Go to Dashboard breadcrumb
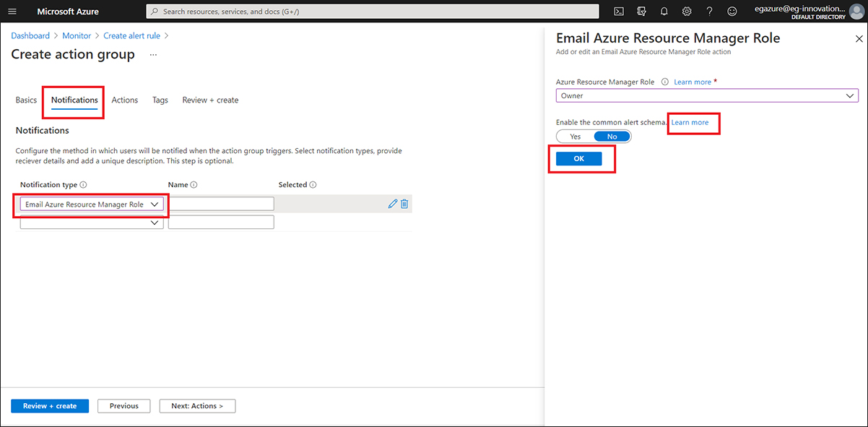Viewport: 868px width, 427px height. pos(30,35)
